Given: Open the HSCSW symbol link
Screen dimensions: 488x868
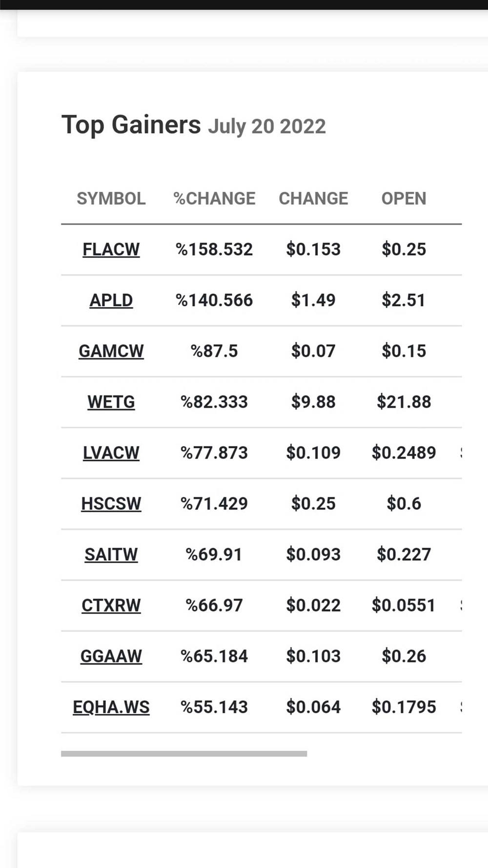Looking at the screenshot, I should coord(111,503).
